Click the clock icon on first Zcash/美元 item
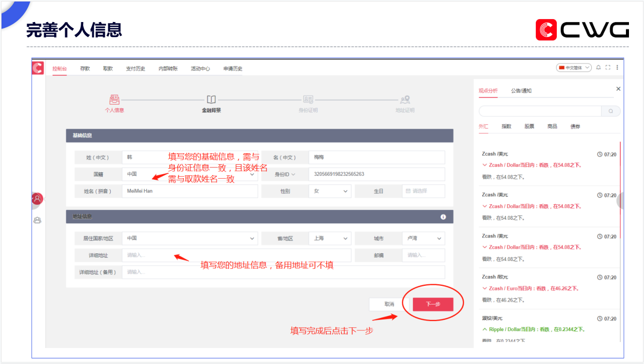Image resolution: width=644 pixels, height=364 pixels. click(600, 154)
